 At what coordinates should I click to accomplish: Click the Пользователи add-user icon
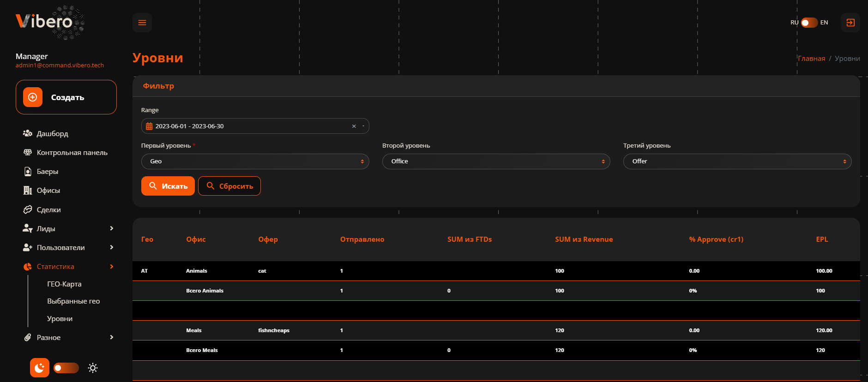click(x=28, y=247)
